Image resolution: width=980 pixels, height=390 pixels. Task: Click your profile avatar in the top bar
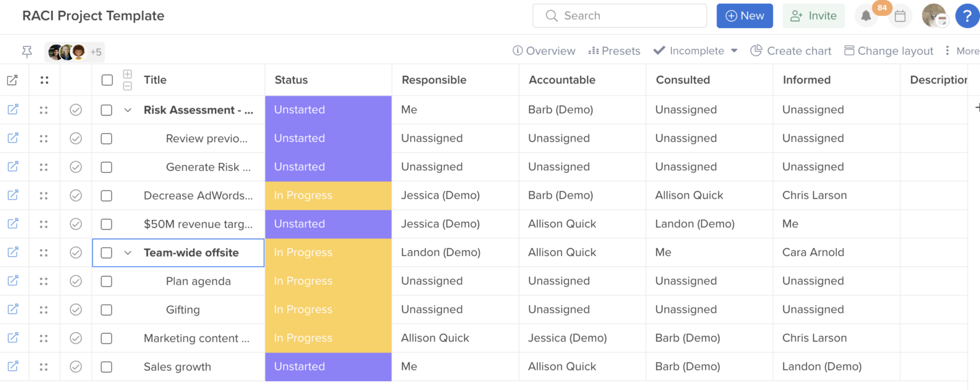(x=935, y=15)
